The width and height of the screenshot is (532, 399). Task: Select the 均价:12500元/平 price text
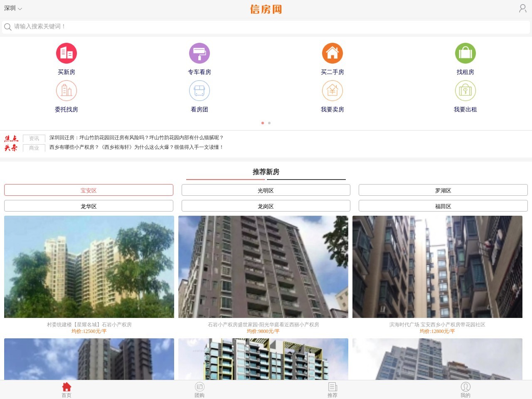pos(89,331)
